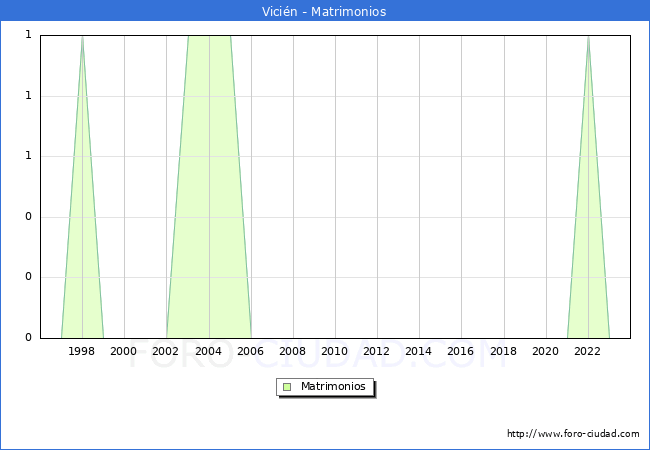Select the 2018 x-axis label
This screenshot has width=650, height=450.
[503, 351]
